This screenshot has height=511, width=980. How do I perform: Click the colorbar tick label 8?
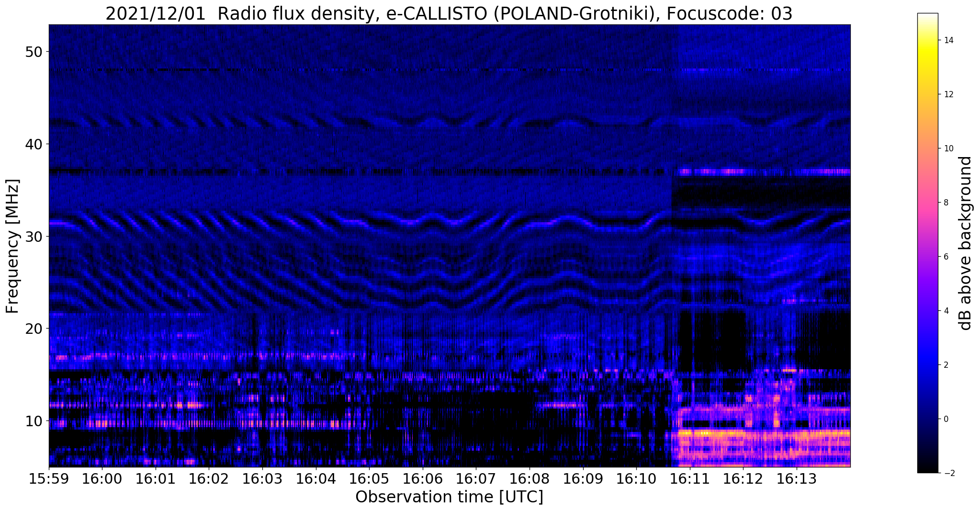(x=946, y=203)
